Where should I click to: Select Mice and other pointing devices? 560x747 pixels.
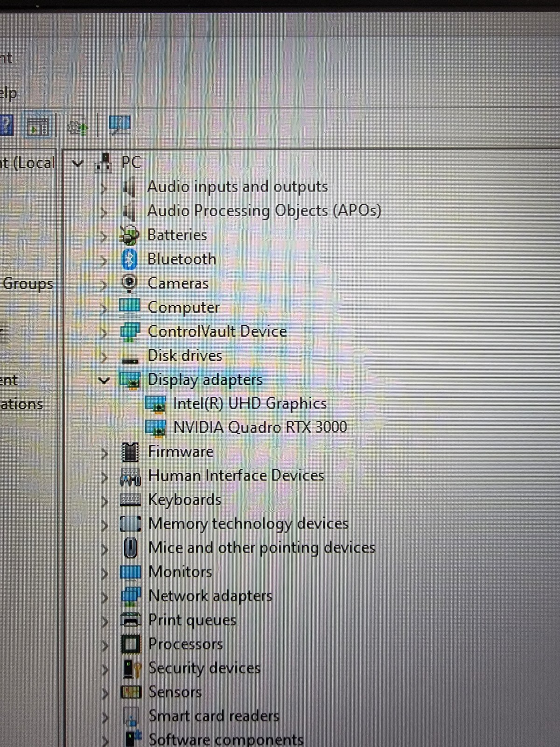[x=262, y=548]
